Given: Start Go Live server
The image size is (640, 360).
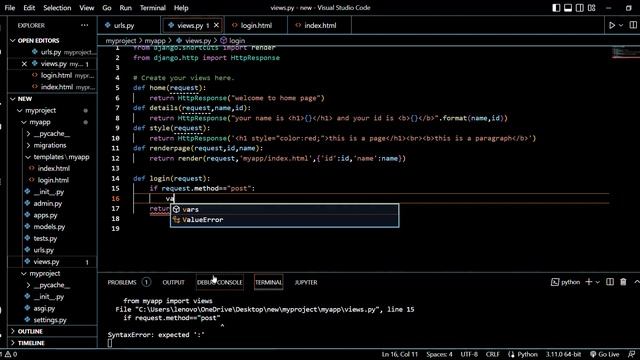Looking at the screenshot, I should point(604,354).
